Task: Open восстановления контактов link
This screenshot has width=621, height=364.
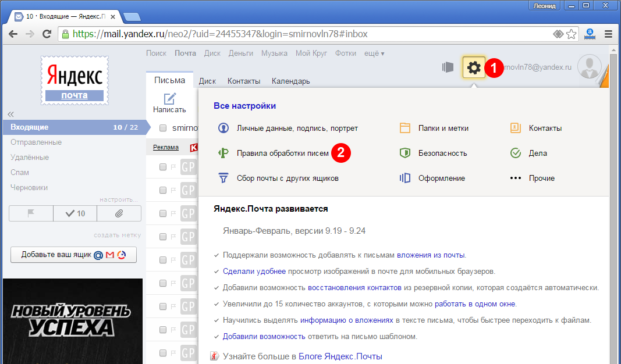Action: [x=354, y=288]
